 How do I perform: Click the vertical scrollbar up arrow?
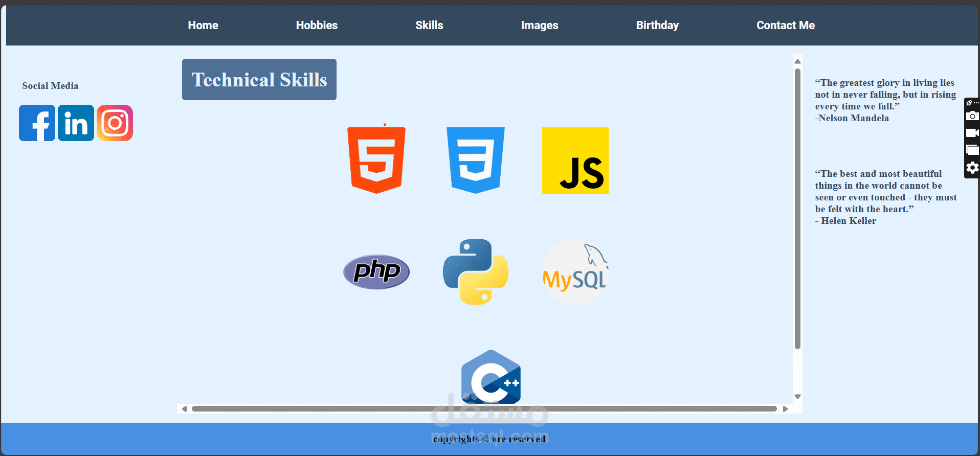(797, 61)
